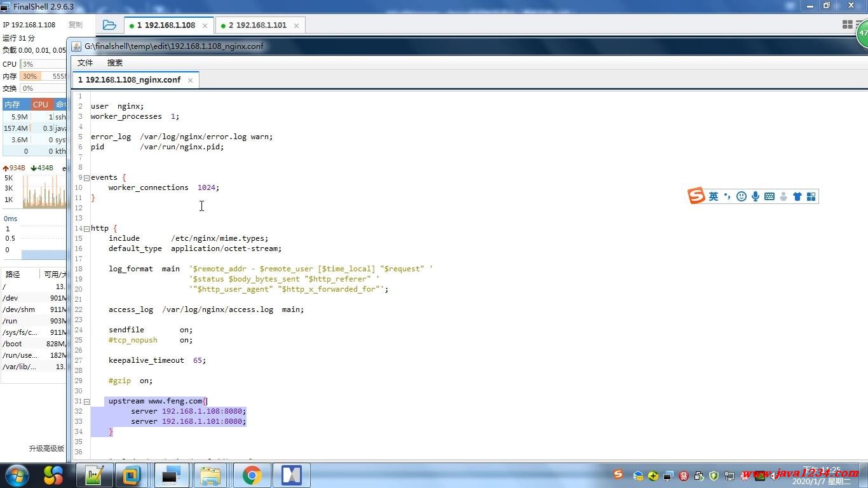Open the Sogou soft keyboard icon
The width and height of the screenshot is (868, 488).
tap(770, 196)
